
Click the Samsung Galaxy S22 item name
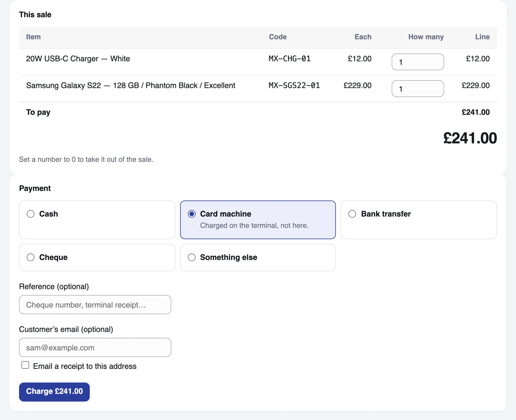click(x=131, y=85)
